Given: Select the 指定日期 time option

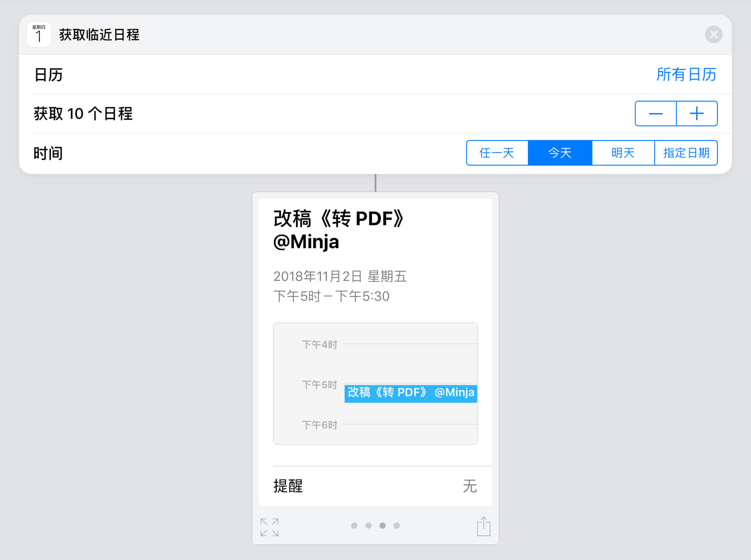Looking at the screenshot, I should [686, 153].
